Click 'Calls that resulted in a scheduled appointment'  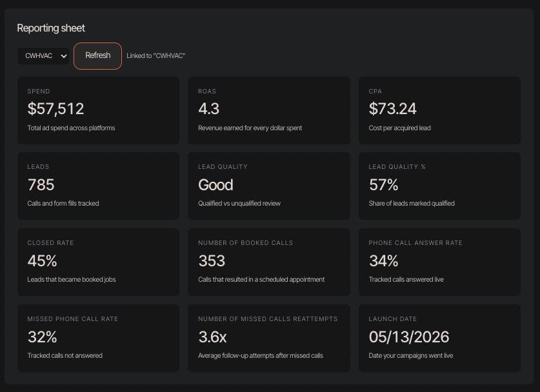pos(261,279)
